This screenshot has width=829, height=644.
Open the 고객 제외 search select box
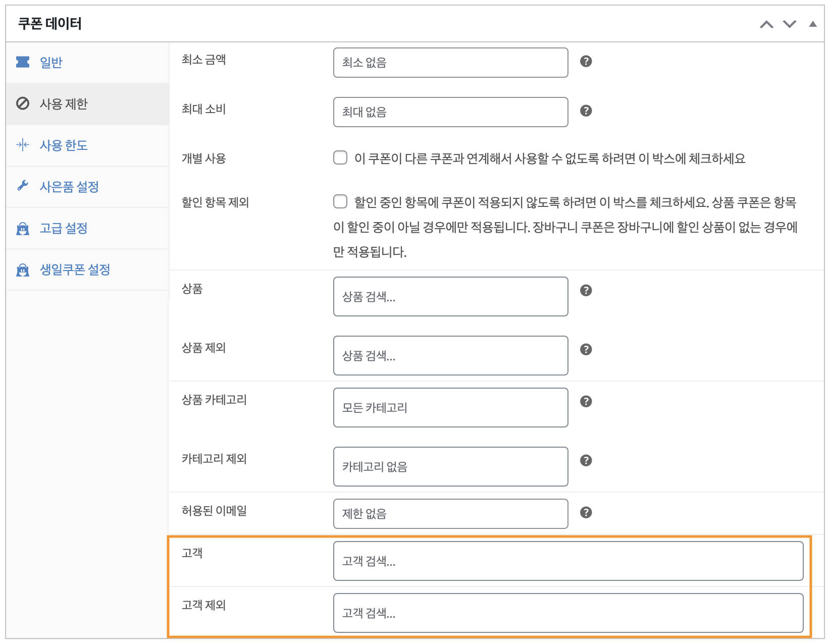tap(568, 613)
